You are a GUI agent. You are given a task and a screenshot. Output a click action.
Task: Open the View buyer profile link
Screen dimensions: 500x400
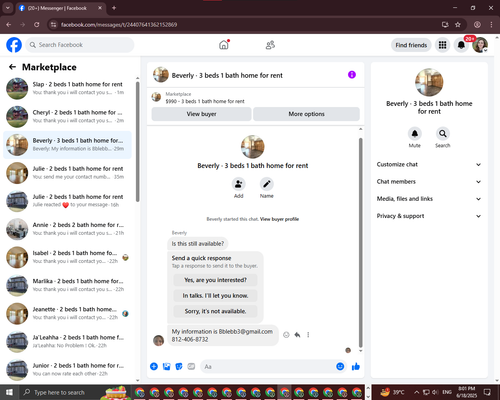tap(279, 219)
